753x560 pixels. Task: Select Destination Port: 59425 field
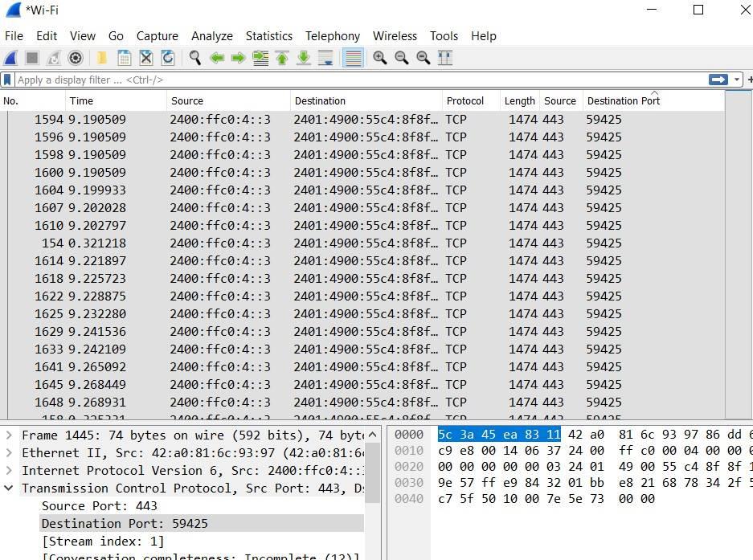(x=202, y=524)
